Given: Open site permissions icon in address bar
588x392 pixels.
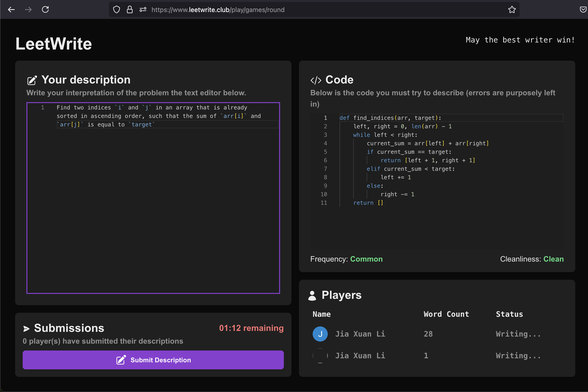Looking at the screenshot, I should pyautogui.click(x=143, y=10).
